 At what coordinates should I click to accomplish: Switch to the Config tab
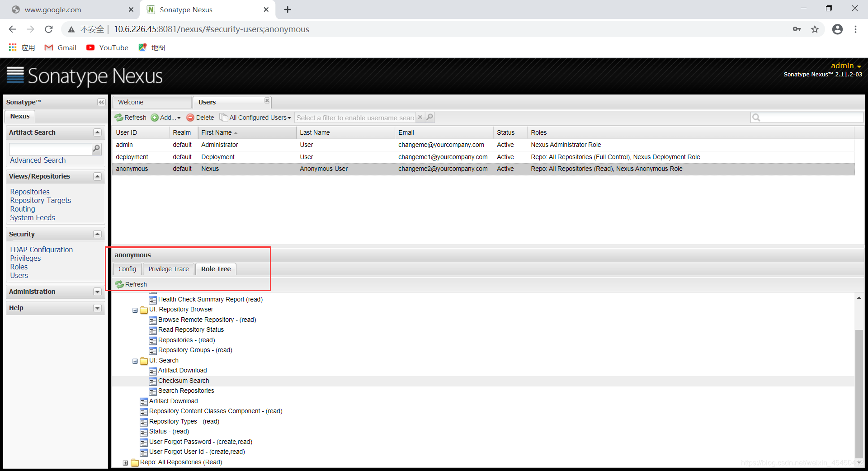[x=127, y=269]
